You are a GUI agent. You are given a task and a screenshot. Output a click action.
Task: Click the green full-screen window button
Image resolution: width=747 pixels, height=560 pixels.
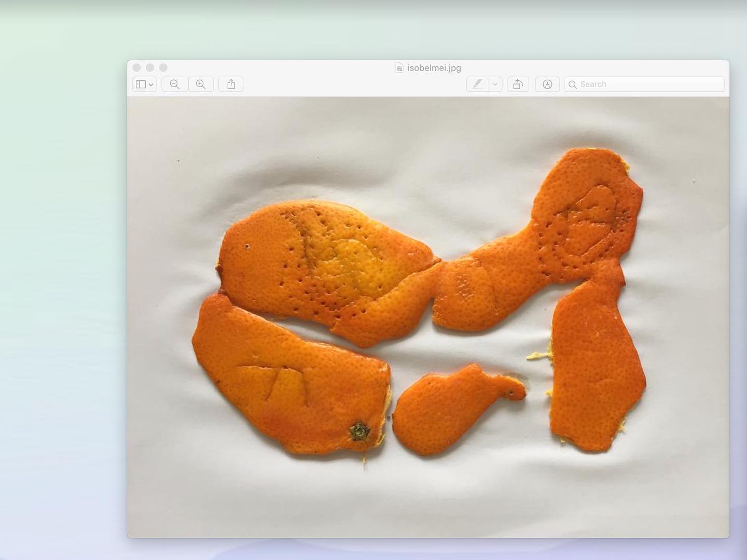pyautogui.click(x=163, y=67)
